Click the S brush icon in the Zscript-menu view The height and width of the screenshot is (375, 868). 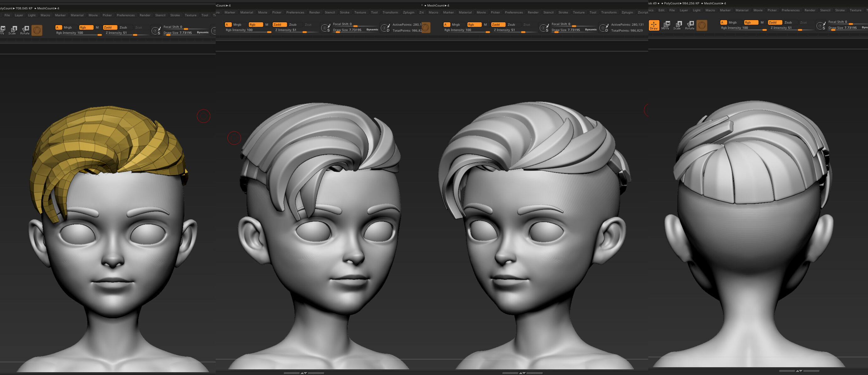click(x=544, y=28)
